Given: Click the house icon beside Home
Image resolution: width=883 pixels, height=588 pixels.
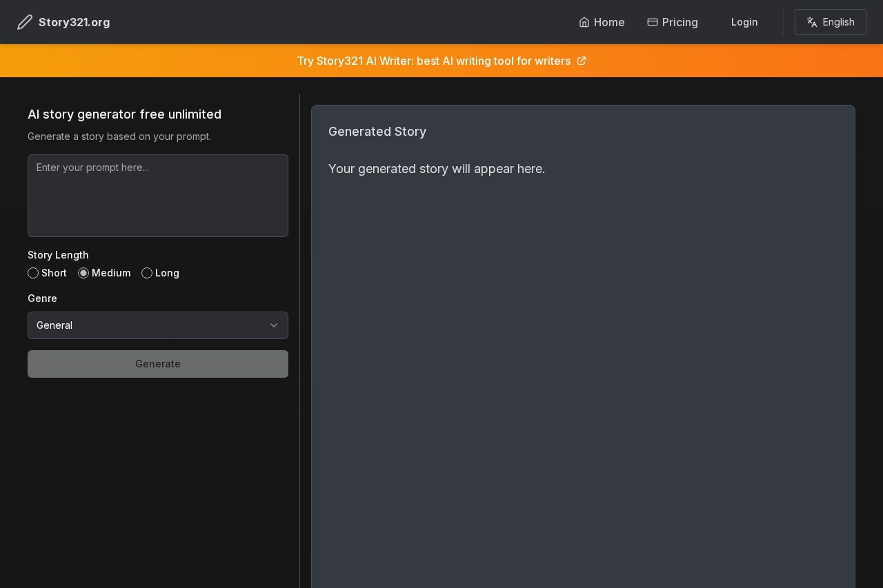Looking at the screenshot, I should pyautogui.click(x=584, y=22).
